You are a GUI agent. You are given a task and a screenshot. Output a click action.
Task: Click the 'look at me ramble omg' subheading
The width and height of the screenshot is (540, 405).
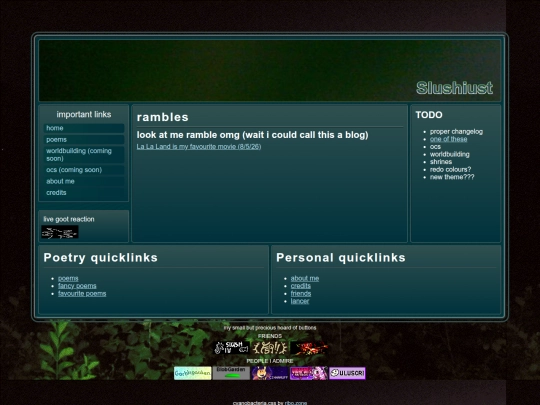click(252, 135)
